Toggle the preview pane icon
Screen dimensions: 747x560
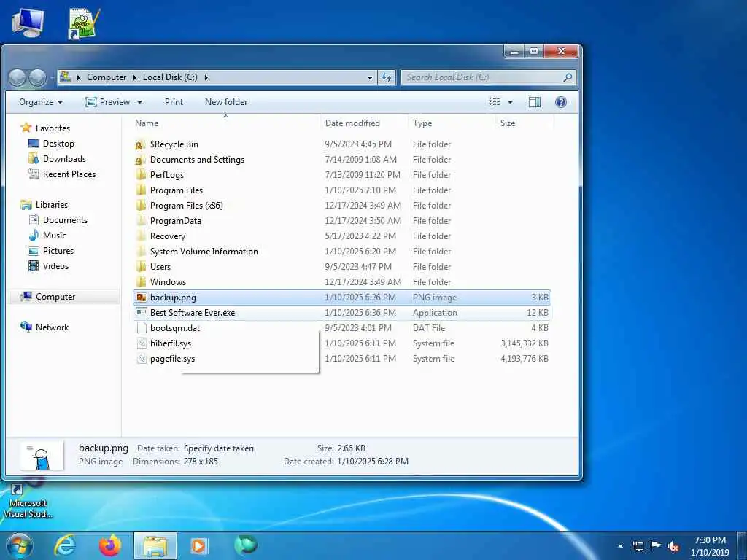pyautogui.click(x=535, y=102)
